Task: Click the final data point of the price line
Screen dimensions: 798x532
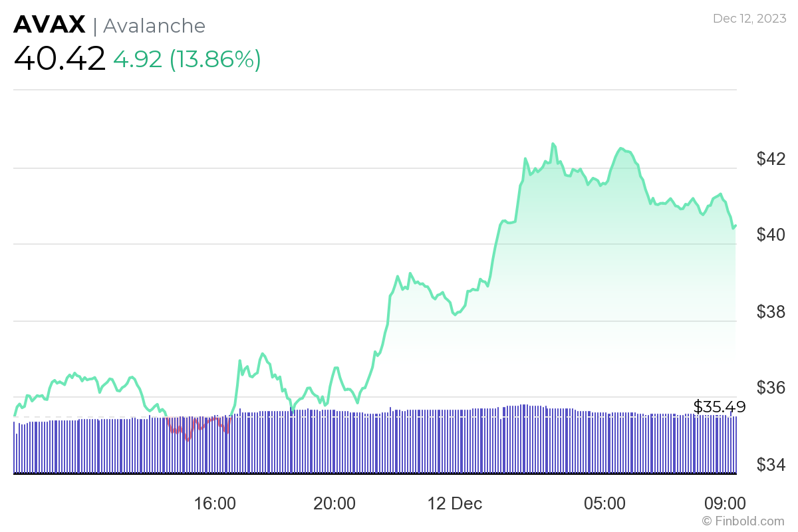Action: [735, 226]
